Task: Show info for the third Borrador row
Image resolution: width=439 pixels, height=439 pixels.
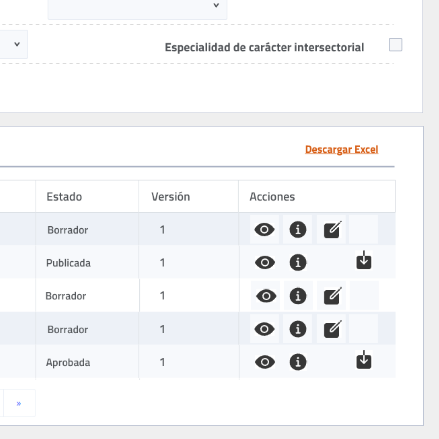Action: (298, 329)
